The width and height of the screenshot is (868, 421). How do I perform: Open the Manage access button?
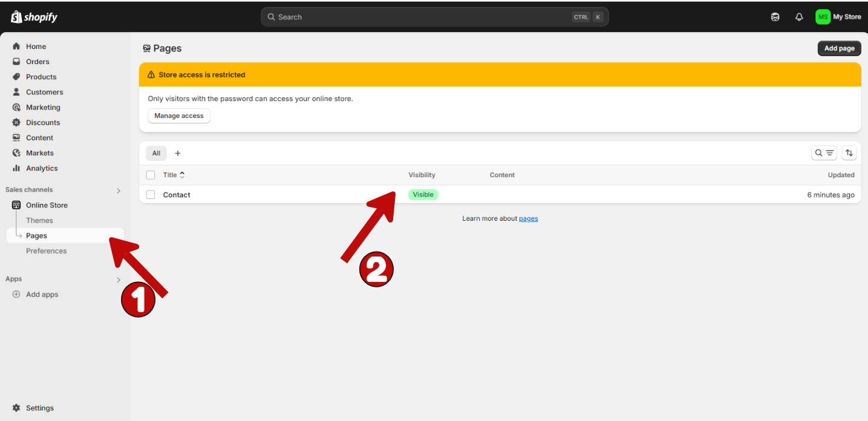click(x=178, y=116)
